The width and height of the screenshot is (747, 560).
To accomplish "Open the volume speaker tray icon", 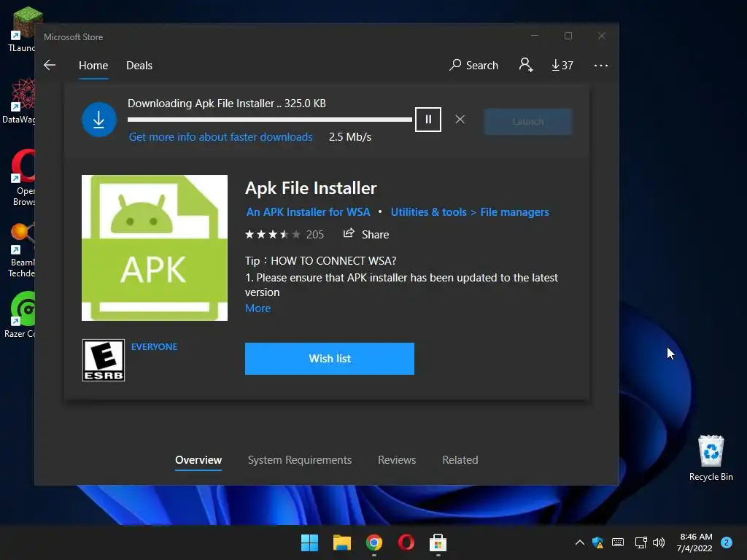I will pyautogui.click(x=659, y=542).
